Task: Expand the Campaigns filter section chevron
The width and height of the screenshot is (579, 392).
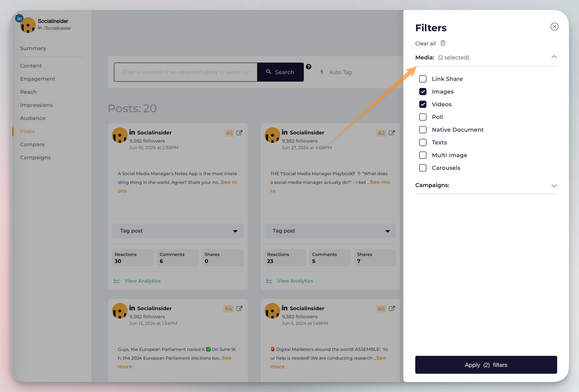Action: [554, 186]
